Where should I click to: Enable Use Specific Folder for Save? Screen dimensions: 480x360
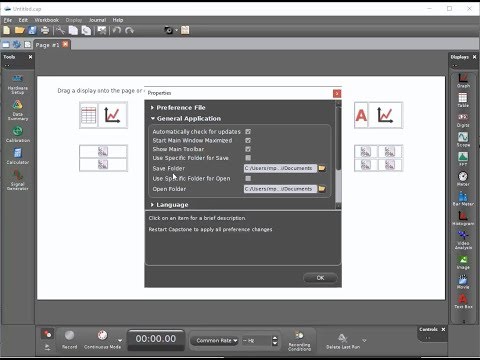click(x=248, y=158)
